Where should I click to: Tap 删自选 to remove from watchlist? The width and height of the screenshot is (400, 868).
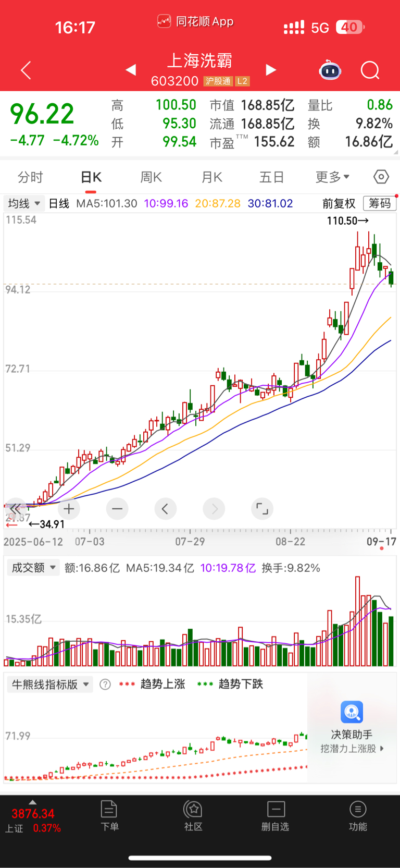275,816
